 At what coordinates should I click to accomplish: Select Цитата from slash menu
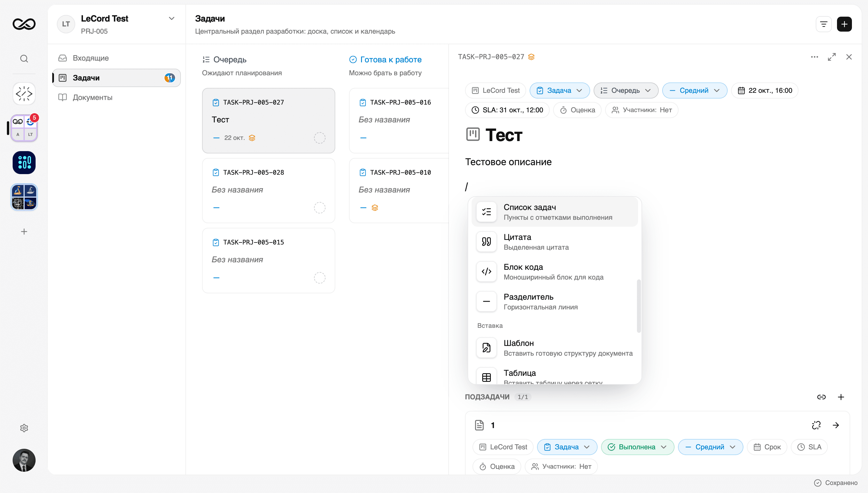click(x=555, y=242)
